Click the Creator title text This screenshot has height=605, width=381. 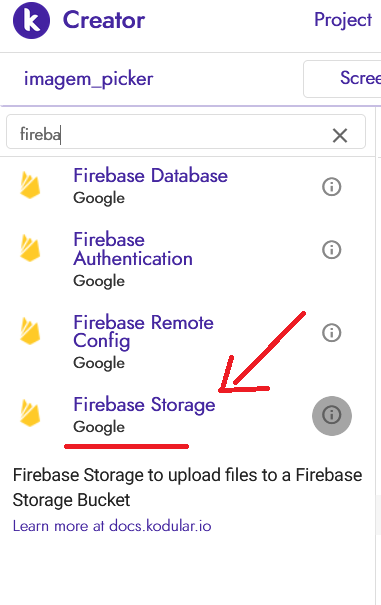point(104,20)
